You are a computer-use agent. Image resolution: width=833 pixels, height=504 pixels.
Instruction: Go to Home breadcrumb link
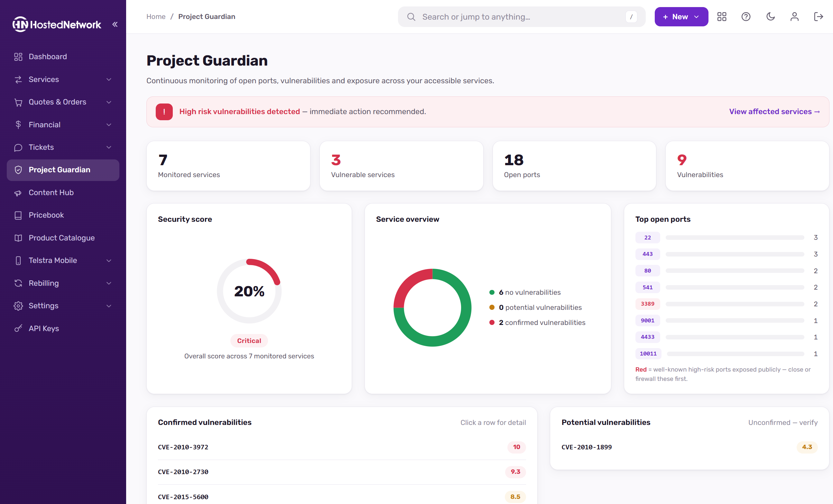pos(156,16)
